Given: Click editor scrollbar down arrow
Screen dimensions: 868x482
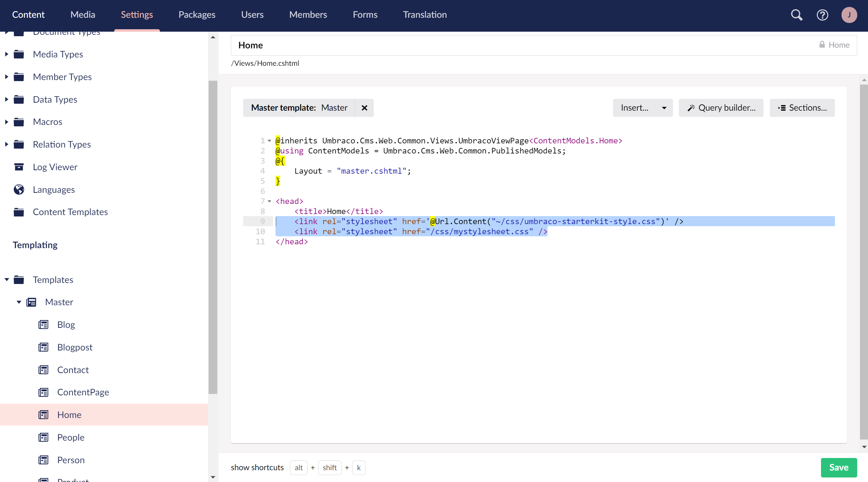Looking at the screenshot, I should coord(864,447).
